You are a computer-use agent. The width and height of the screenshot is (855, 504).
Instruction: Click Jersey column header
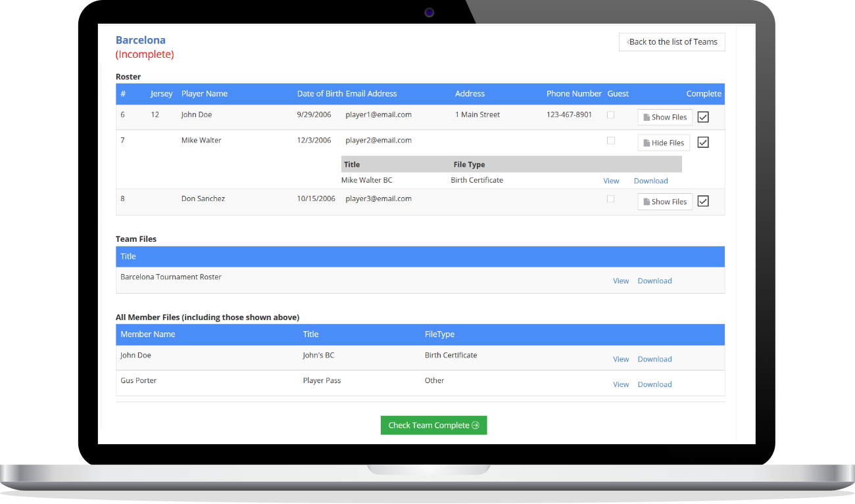pos(162,94)
